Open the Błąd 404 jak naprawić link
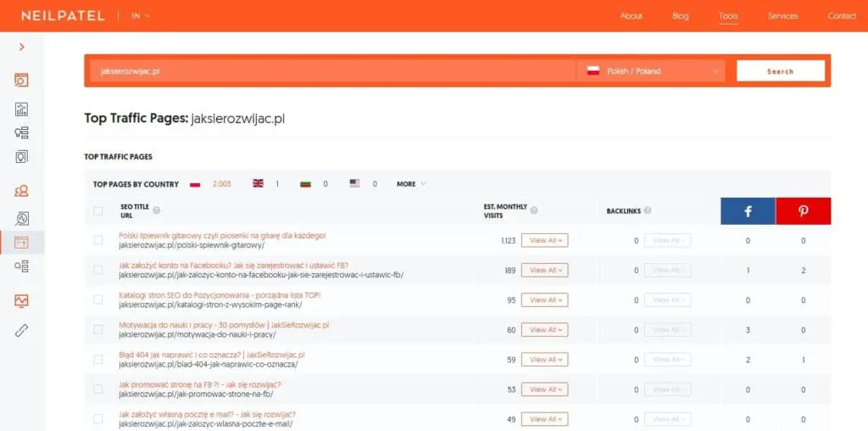 coord(211,355)
